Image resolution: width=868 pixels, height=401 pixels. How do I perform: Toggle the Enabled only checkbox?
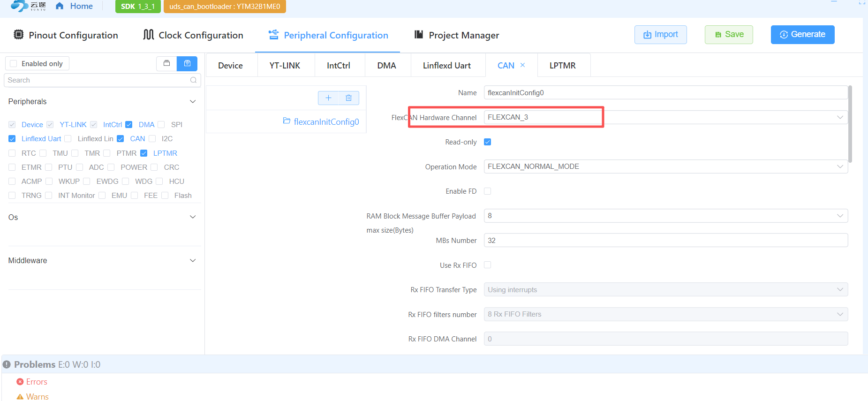click(x=14, y=64)
